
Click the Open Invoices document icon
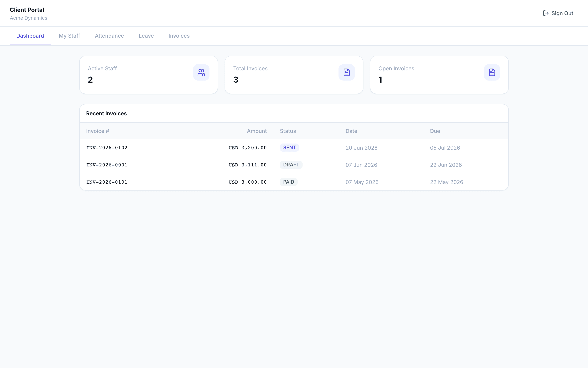(492, 72)
